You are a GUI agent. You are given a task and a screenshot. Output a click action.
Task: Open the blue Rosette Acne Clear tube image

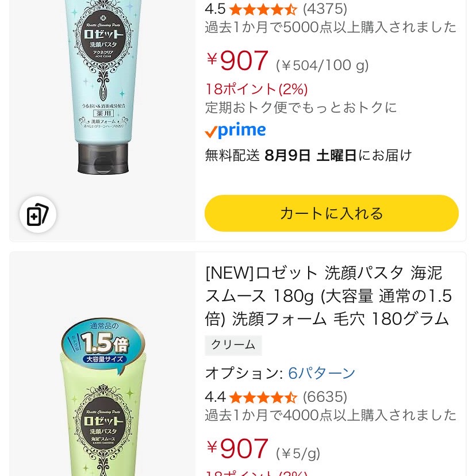tap(102, 87)
